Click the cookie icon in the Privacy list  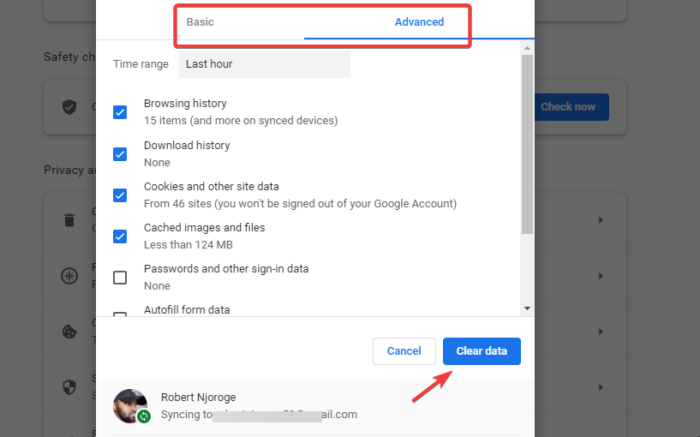[70, 329]
